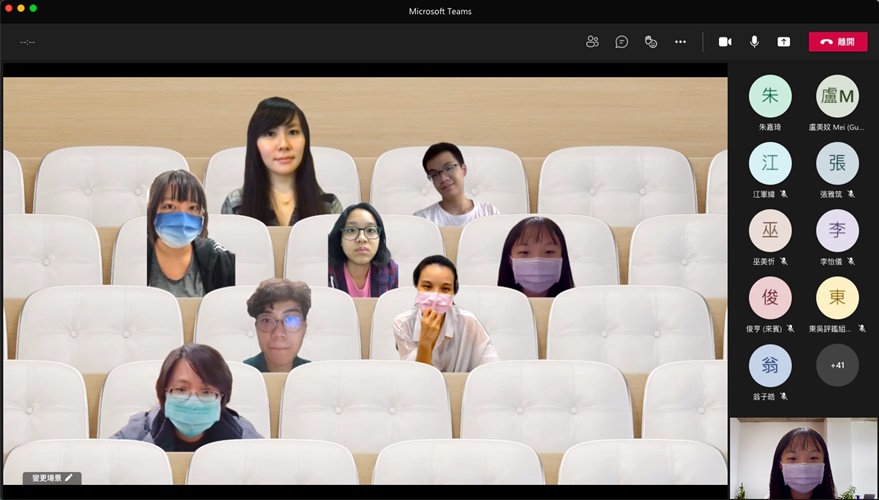Viewport: 879px width, 500px height.
Task: Toggle the camera on or off
Action: [725, 42]
